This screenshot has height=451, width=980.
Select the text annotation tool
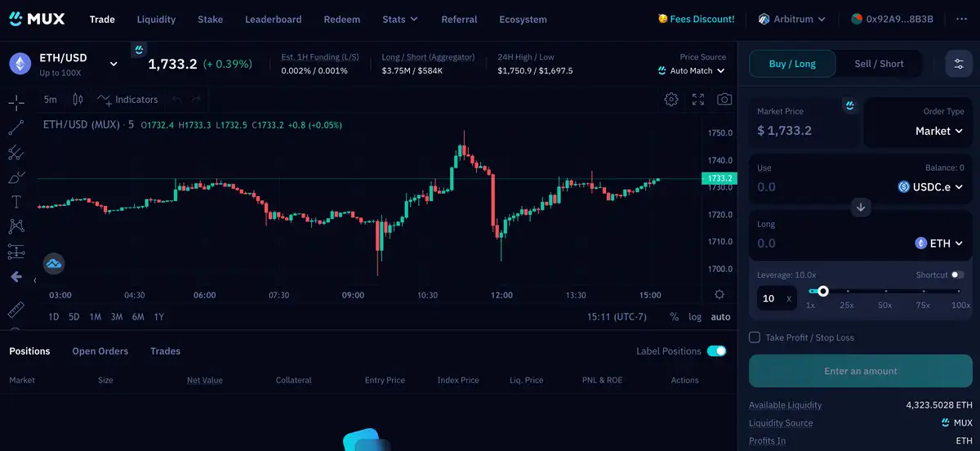coord(16,202)
